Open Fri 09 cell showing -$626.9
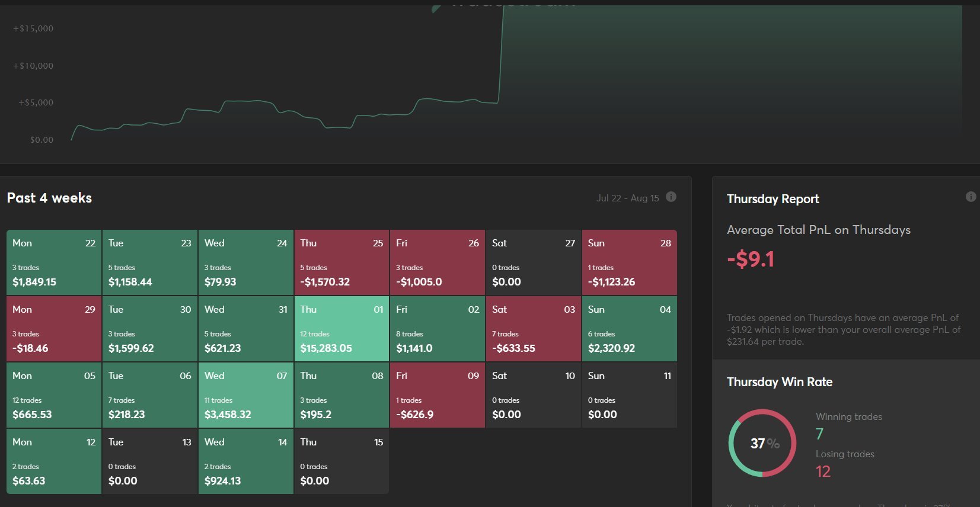The height and width of the screenshot is (507, 980). (438, 395)
